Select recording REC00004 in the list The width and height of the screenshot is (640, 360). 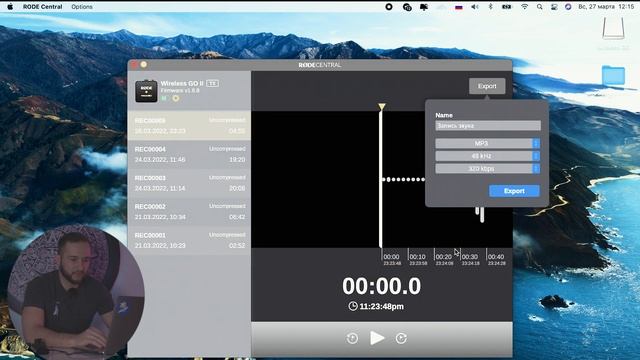tap(189, 154)
